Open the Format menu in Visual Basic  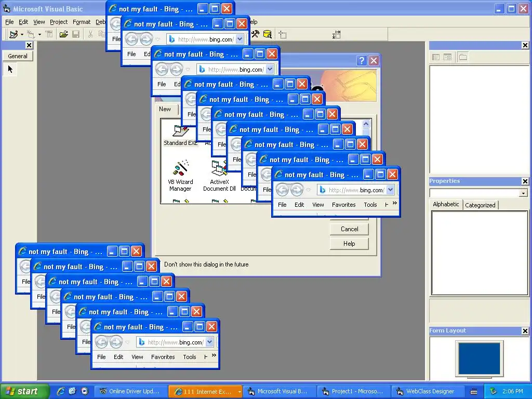pyautogui.click(x=82, y=22)
